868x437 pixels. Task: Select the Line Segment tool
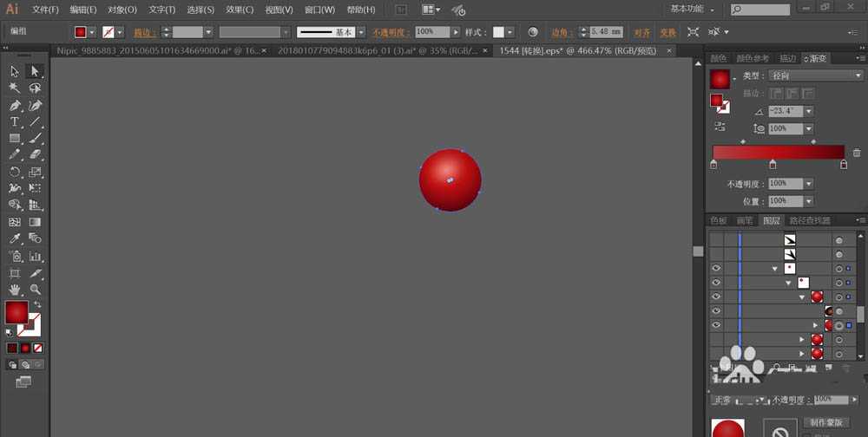pos(35,121)
